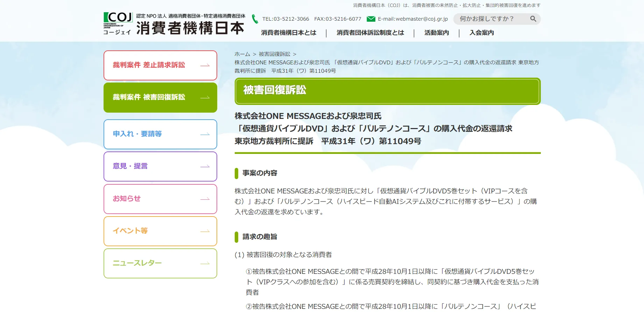Click the webmaster@coj.gr.jp email address
This screenshot has height=312, width=644.
click(x=413, y=19)
